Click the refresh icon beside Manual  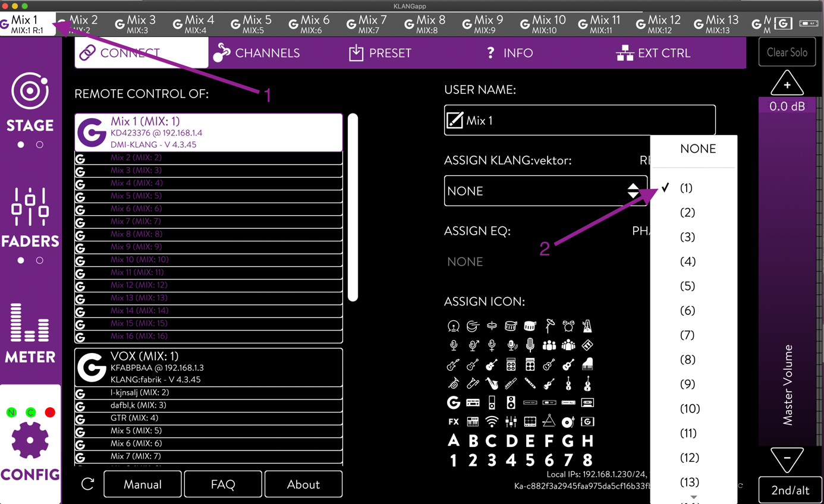pyautogui.click(x=88, y=484)
